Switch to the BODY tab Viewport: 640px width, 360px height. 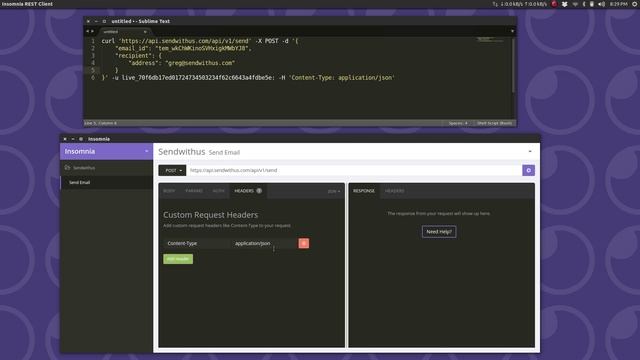pos(169,191)
